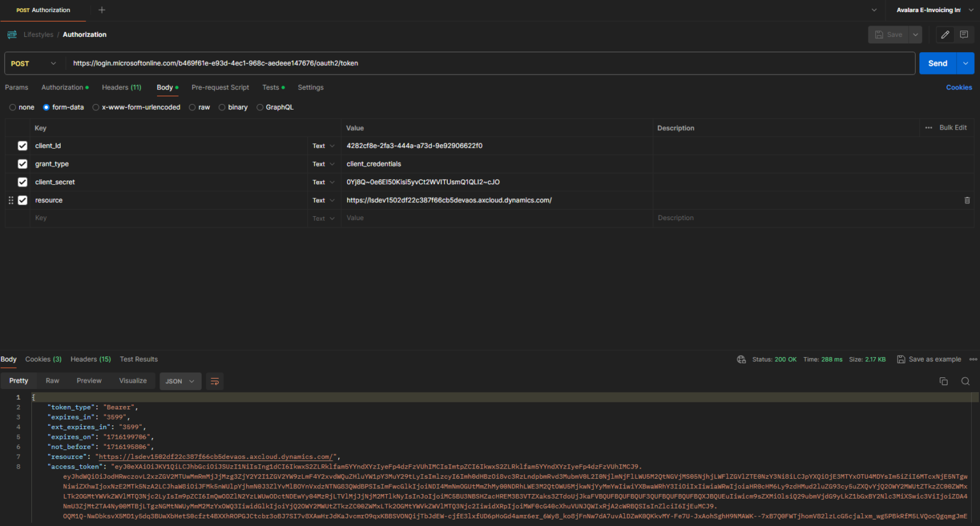Toggle line wrapping icon beside JSON selector
The width and height of the screenshot is (980, 526).
tap(214, 381)
